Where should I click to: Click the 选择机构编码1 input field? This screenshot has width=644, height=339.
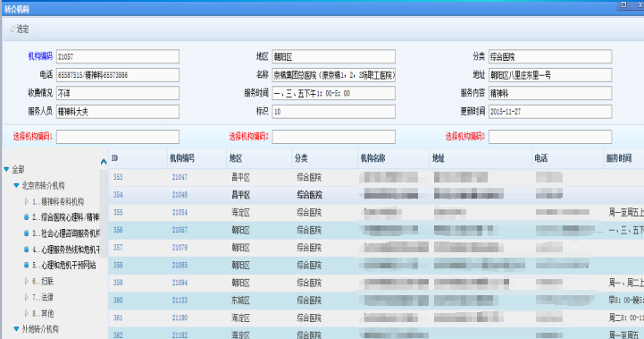118,137
